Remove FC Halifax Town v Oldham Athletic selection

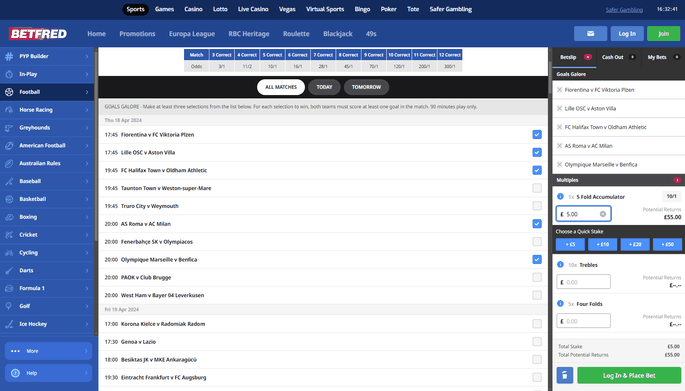pyautogui.click(x=560, y=127)
